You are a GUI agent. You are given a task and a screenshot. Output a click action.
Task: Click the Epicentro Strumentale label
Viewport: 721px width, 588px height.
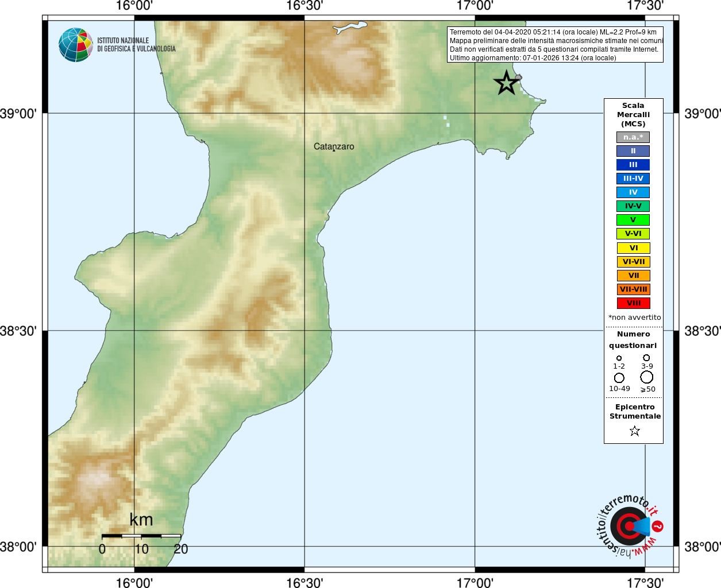(635, 412)
